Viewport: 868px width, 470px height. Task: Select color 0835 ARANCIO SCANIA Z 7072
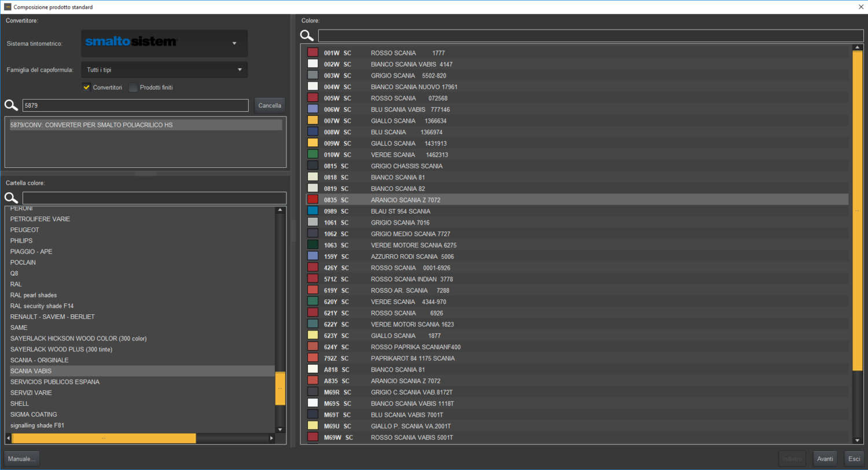(577, 200)
